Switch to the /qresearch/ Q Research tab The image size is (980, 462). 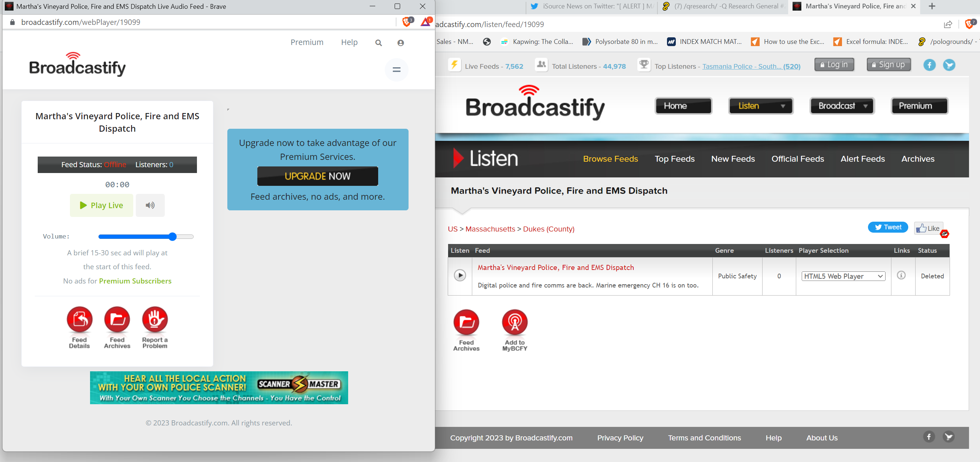click(x=723, y=7)
